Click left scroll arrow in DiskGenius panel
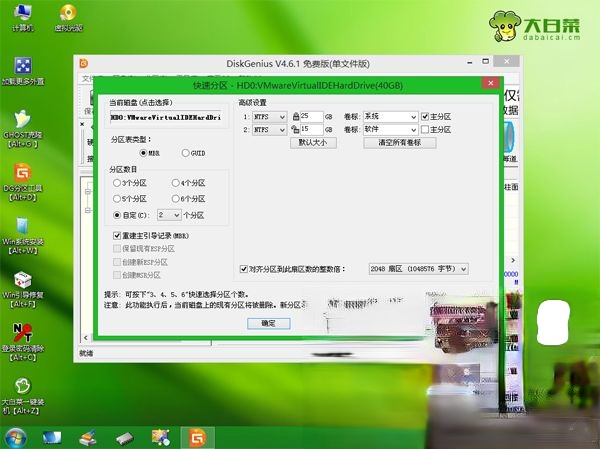This screenshot has width=600, height=449. (86, 337)
